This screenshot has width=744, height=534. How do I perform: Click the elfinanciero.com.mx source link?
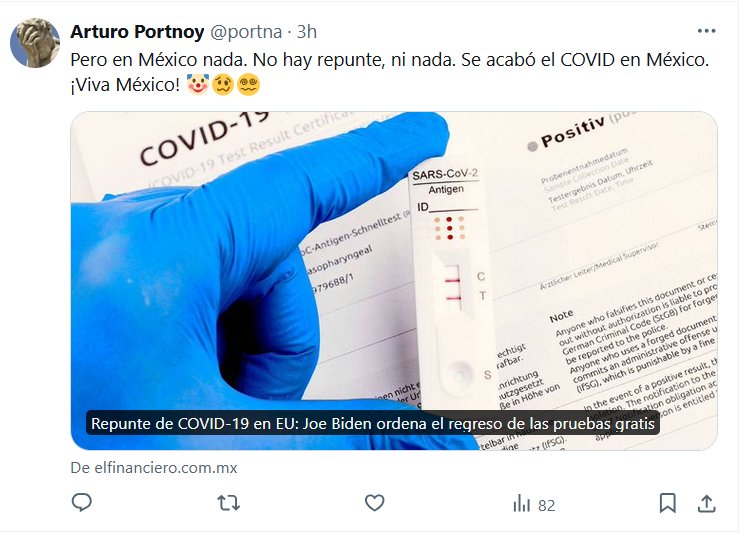tap(154, 468)
